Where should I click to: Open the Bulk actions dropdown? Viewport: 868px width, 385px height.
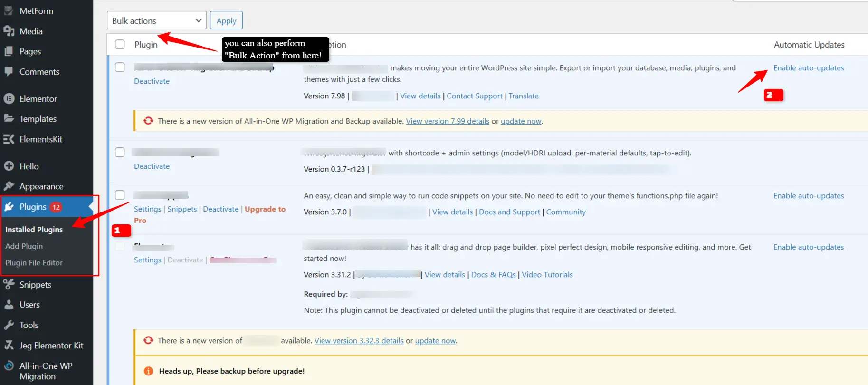click(157, 20)
